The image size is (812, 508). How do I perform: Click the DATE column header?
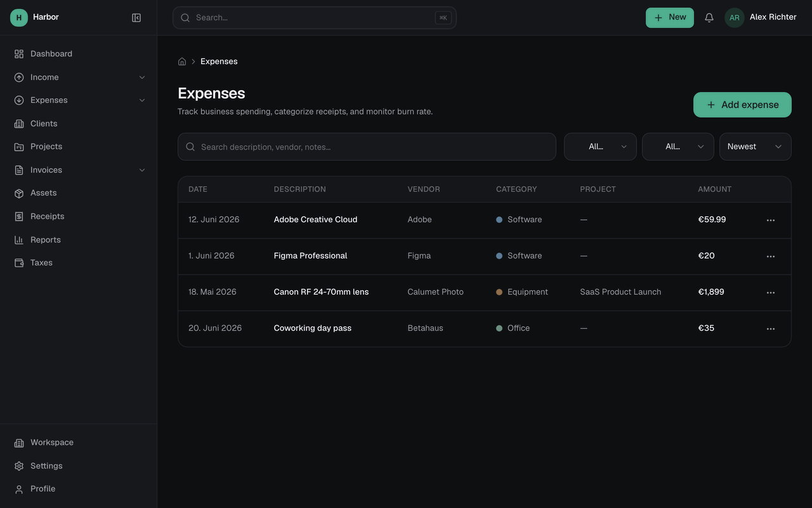(198, 189)
